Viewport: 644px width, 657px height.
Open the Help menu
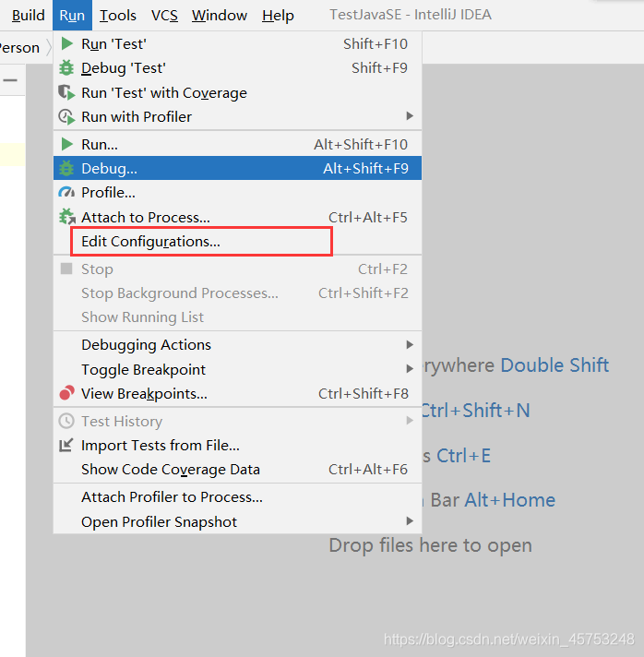[x=278, y=15]
